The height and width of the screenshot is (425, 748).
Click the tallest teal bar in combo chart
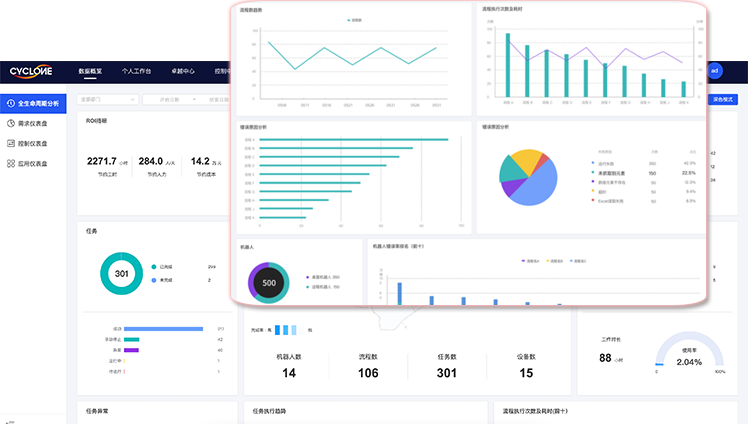point(508,65)
